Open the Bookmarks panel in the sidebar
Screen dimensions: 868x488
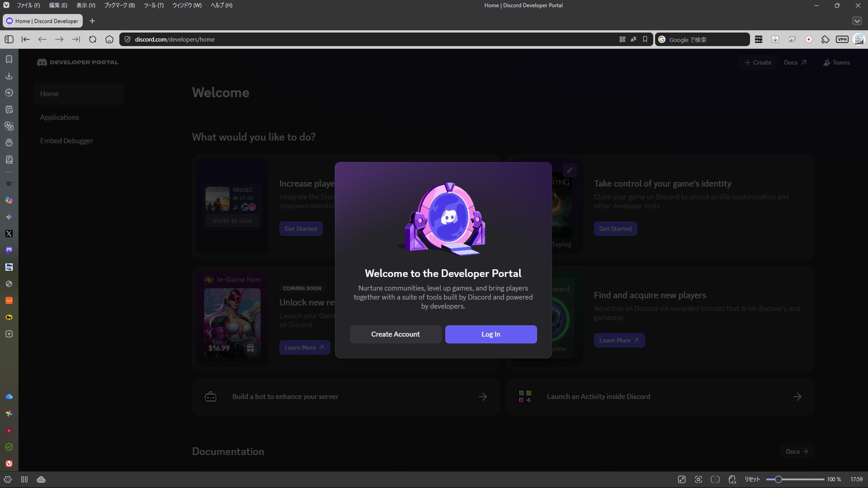(x=9, y=59)
